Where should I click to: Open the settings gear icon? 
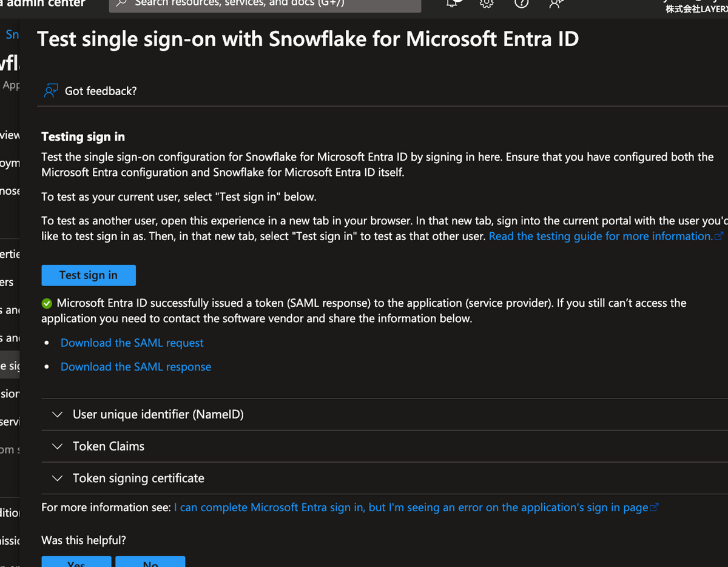487,3
